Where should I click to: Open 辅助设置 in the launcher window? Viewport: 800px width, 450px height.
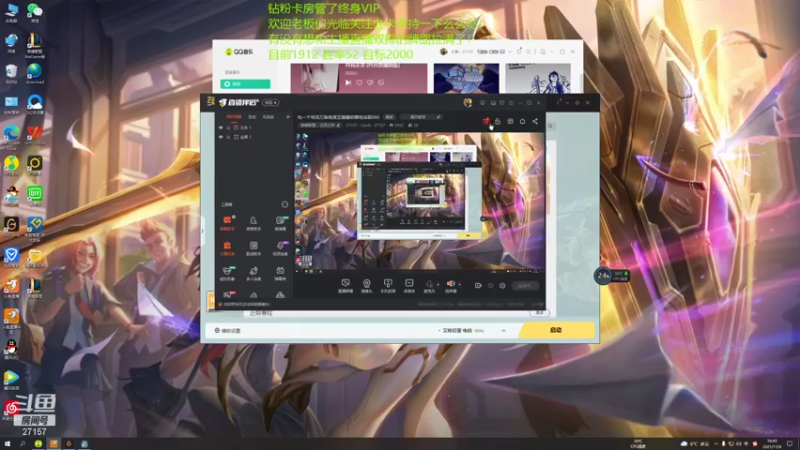click(228, 331)
